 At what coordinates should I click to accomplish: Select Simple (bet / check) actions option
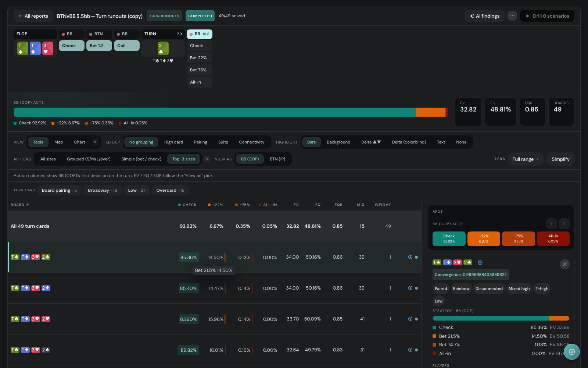click(141, 159)
